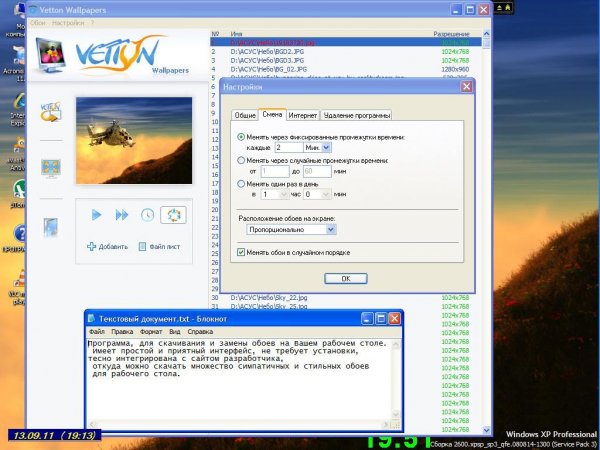Select 'Менять через фиксированные промежутки' radio button

click(241, 136)
